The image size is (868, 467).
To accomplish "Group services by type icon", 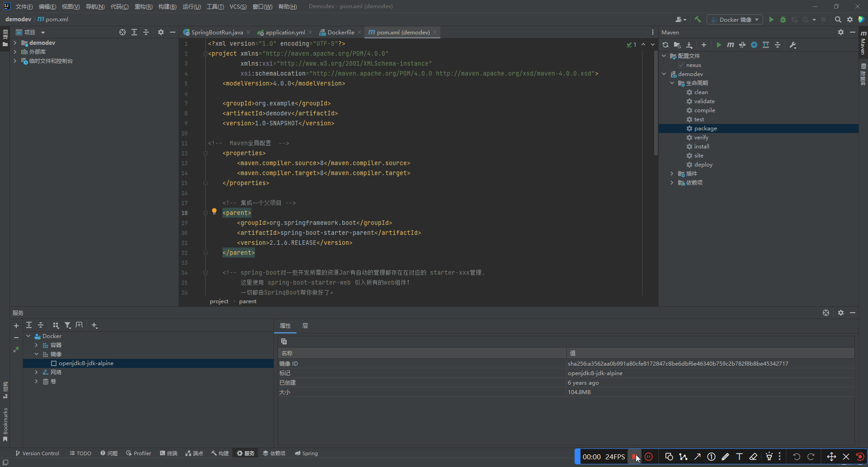I will coord(56,325).
